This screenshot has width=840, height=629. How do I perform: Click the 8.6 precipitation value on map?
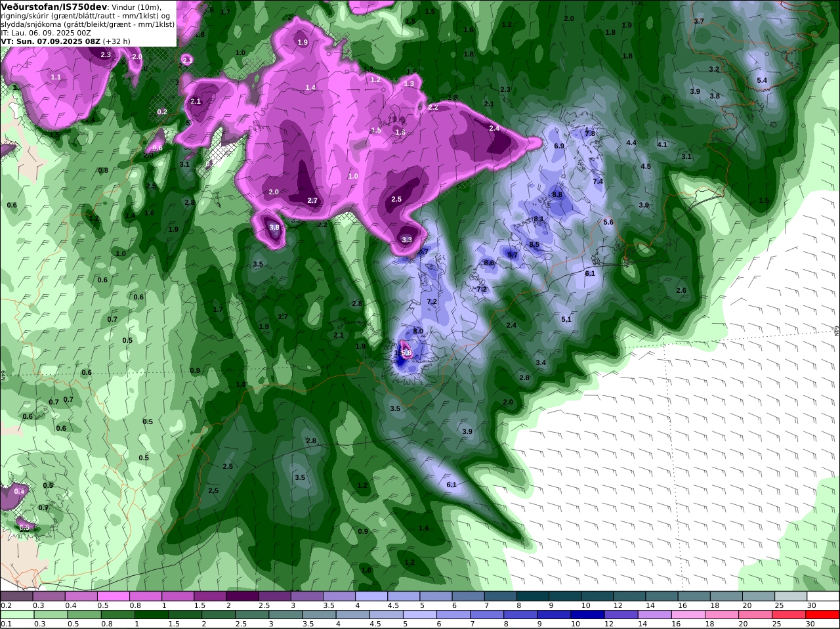pos(489,263)
